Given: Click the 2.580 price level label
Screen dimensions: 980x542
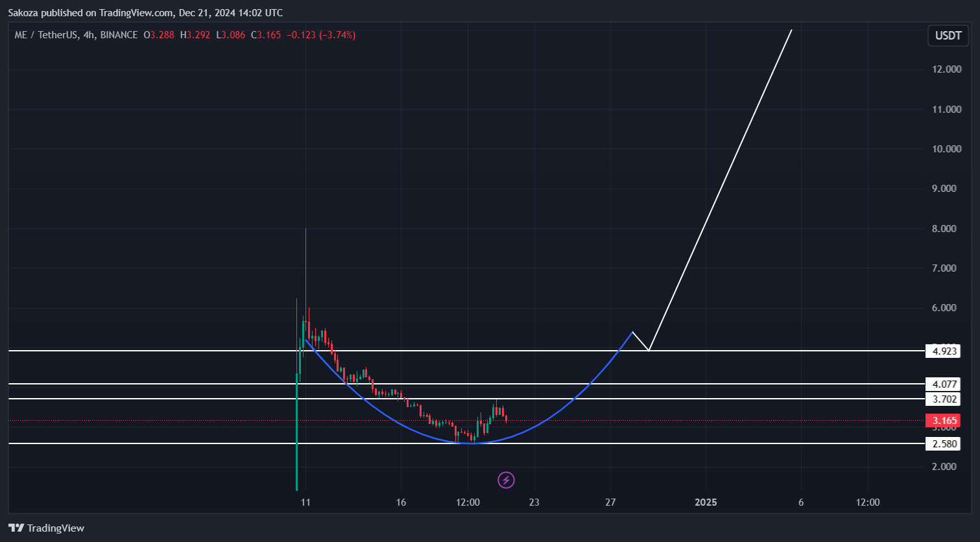Looking at the screenshot, I should coord(944,443).
